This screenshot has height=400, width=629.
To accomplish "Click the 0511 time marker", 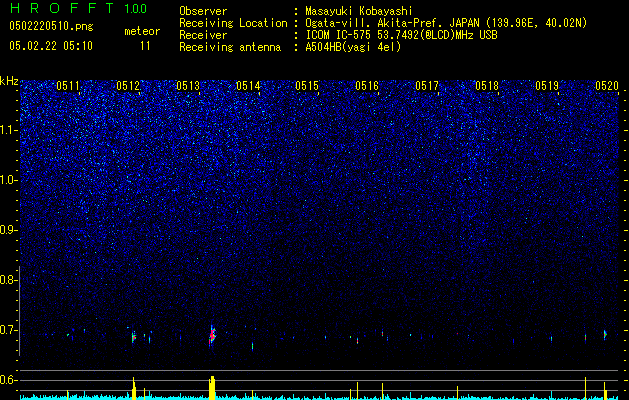I will coord(68,86).
